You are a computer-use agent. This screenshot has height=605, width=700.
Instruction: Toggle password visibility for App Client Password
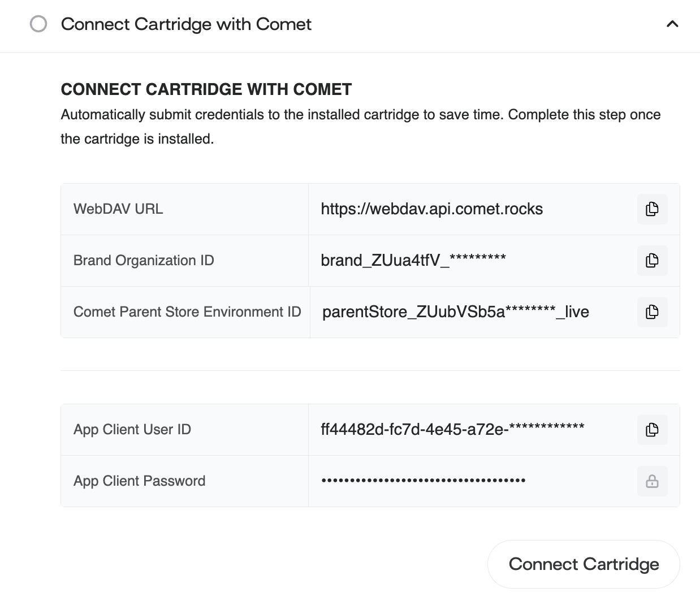pyautogui.click(x=652, y=481)
